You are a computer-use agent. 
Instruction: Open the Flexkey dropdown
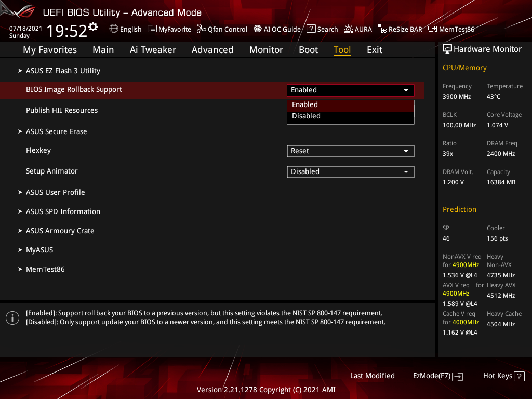tap(350, 151)
